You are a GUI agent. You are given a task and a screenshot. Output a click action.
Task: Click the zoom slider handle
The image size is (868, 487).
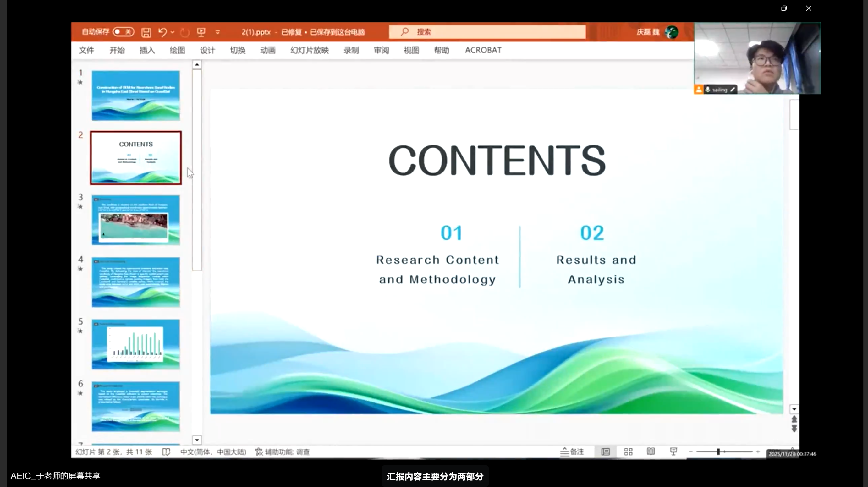(x=719, y=451)
